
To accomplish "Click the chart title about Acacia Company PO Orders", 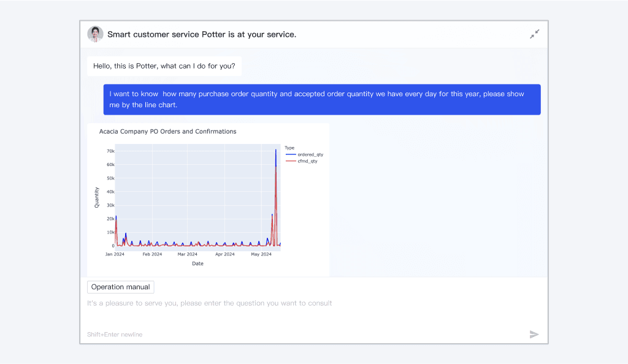I will [x=167, y=131].
